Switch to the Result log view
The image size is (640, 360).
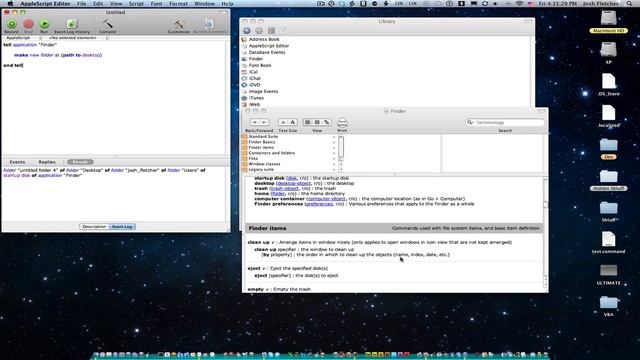80,162
